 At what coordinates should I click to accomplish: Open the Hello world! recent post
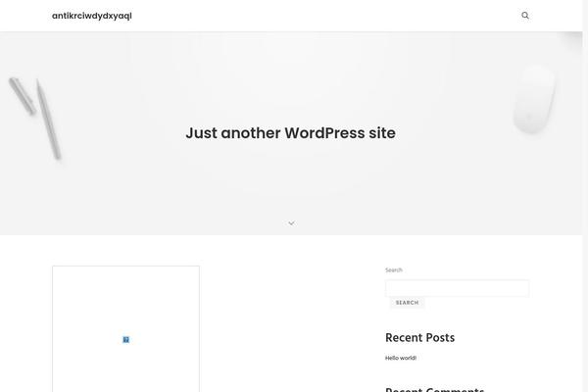click(401, 358)
